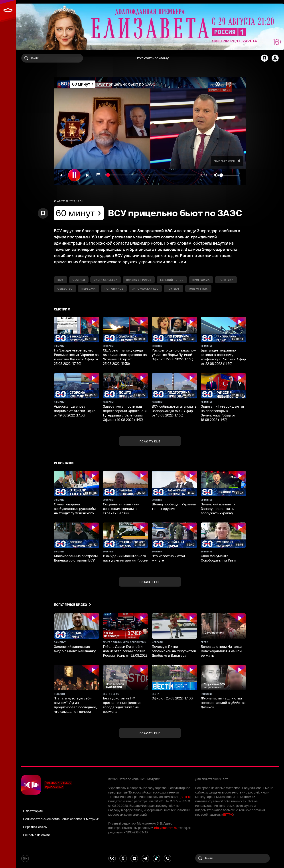Open Вести 'Демонтаж памяти' video thumbnail
Image resolution: width=284 pixels, height=868 pixels.
point(174,678)
